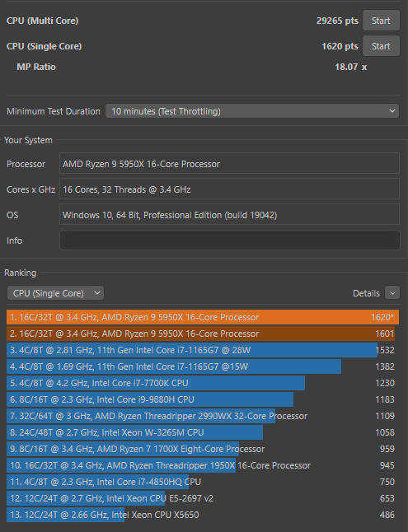Select the Ryzen 7 1700X ranking row
The image size is (408, 532).
click(203, 449)
